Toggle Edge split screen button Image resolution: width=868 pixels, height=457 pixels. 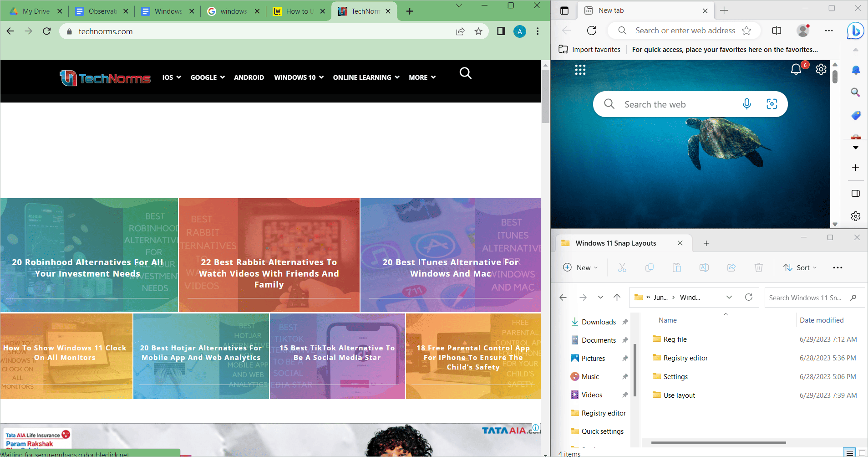click(777, 31)
